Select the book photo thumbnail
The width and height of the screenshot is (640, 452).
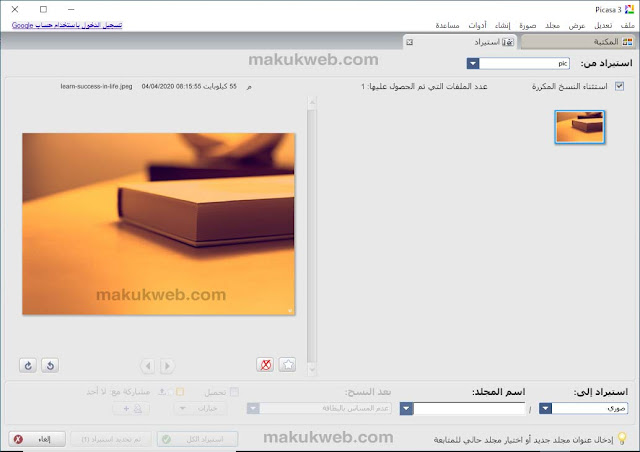580,127
